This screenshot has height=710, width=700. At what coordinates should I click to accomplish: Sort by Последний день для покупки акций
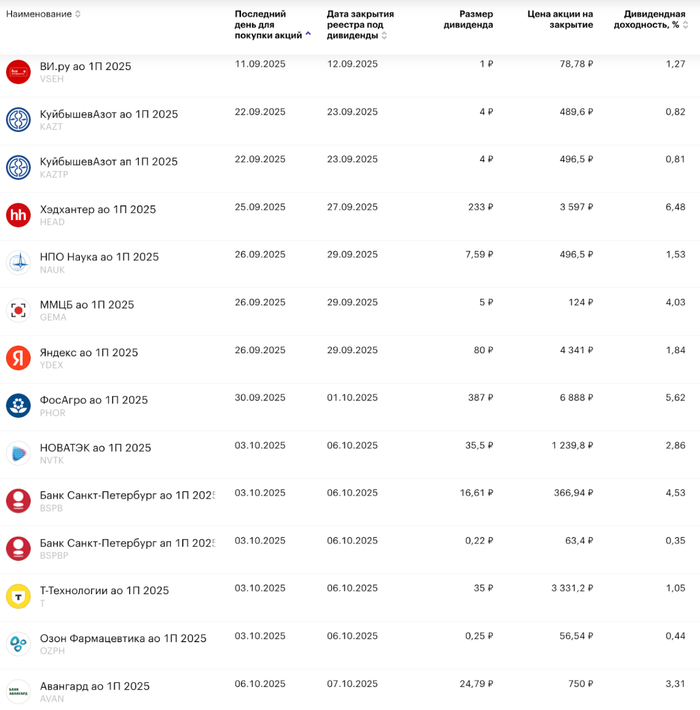point(270,24)
